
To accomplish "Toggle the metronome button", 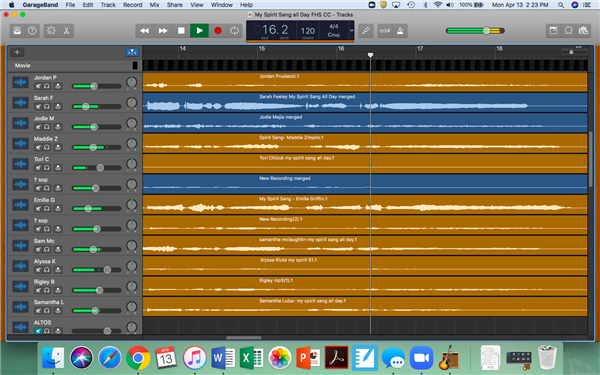I will (400, 31).
